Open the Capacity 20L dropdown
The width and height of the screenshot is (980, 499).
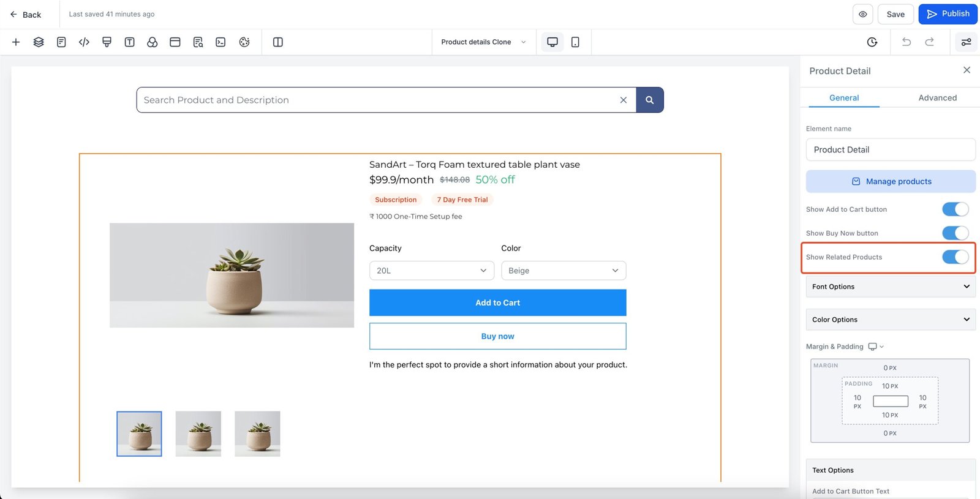tap(431, 271)
